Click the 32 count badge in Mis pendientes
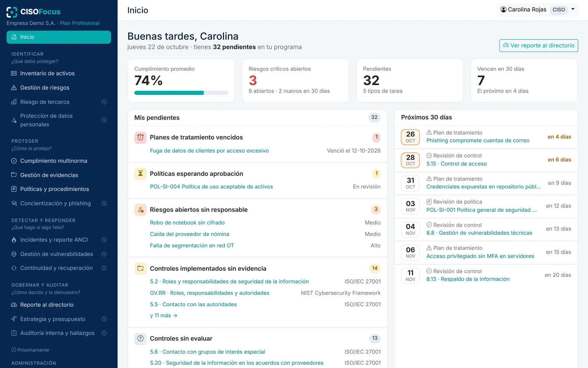The height and width of the screenshot is (368, 588). [x=374, y=118]
